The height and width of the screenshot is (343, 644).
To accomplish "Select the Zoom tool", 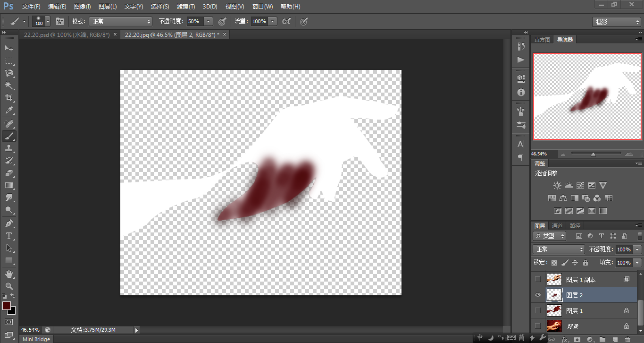I will (9, 286).
